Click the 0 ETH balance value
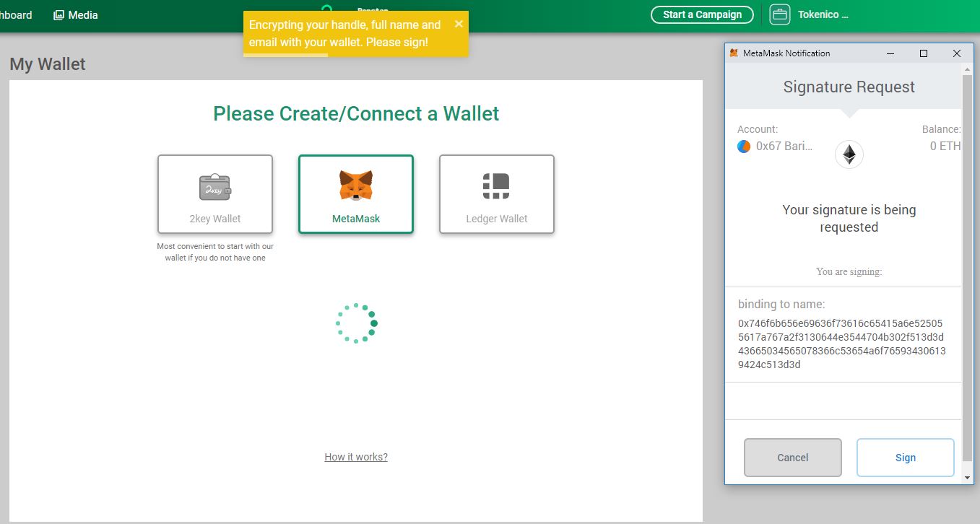This screenshot has width=980, height=524. click(945, 147)
